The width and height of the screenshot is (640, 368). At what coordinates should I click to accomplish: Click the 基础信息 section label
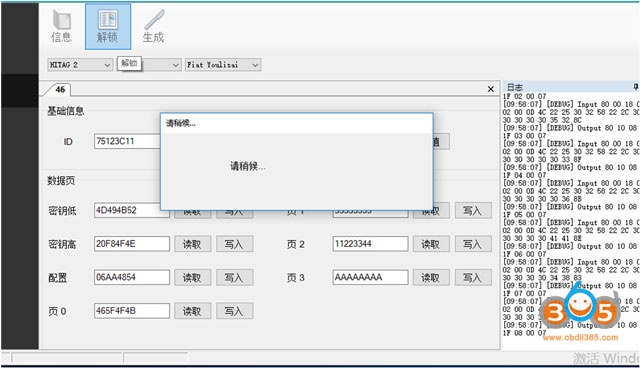click(x=66, y=111)
